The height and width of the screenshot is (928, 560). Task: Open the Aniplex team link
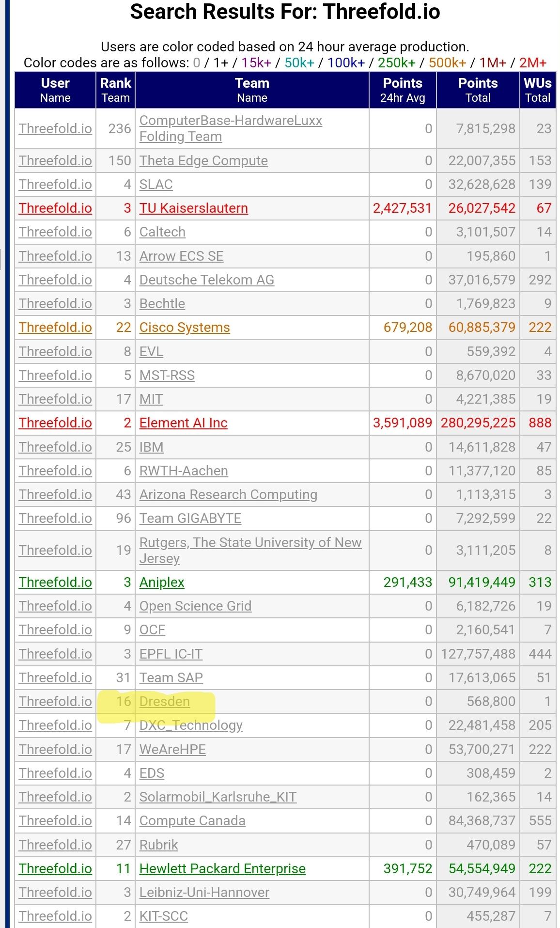click(162, 582)
